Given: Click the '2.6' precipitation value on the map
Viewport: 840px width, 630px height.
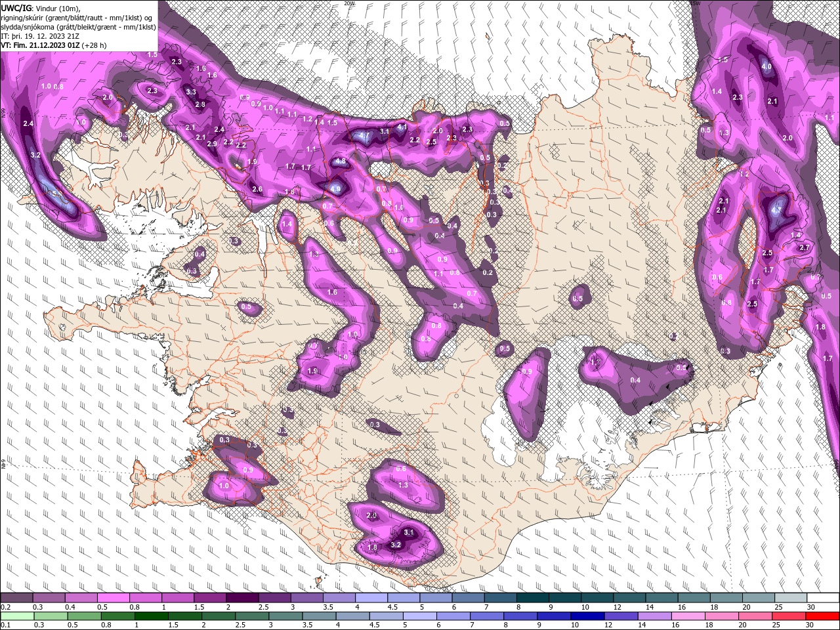Looking at the screenshot, I should (257, 189).
